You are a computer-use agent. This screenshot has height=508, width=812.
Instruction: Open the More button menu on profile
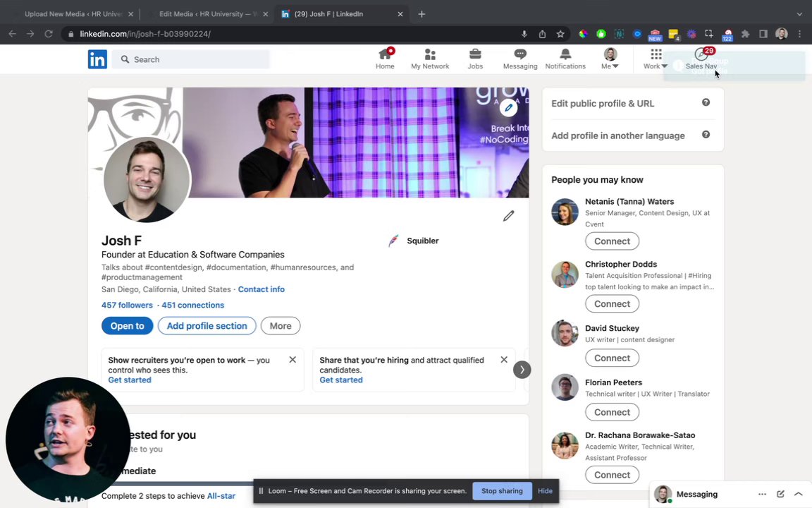click(280, 325)
